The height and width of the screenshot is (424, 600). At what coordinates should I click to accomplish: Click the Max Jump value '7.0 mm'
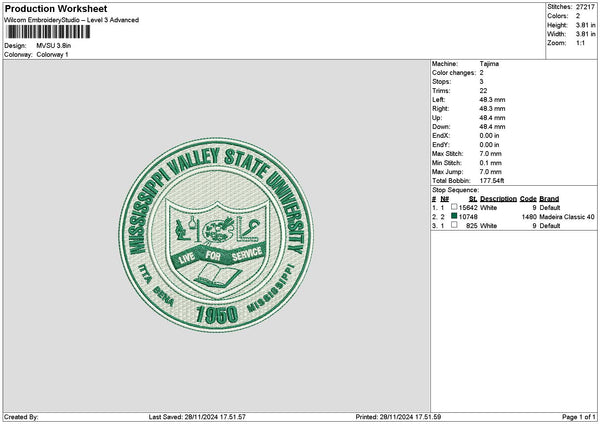tap(490, 172)
